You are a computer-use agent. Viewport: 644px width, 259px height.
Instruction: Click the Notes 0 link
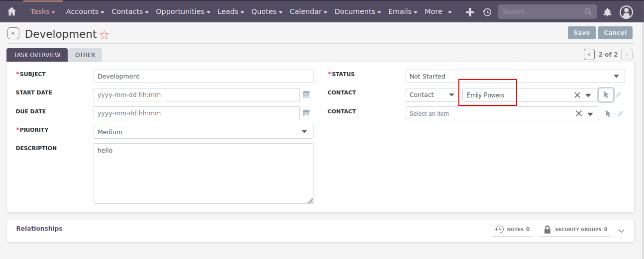pyautogui.click(x=512, y=229)
